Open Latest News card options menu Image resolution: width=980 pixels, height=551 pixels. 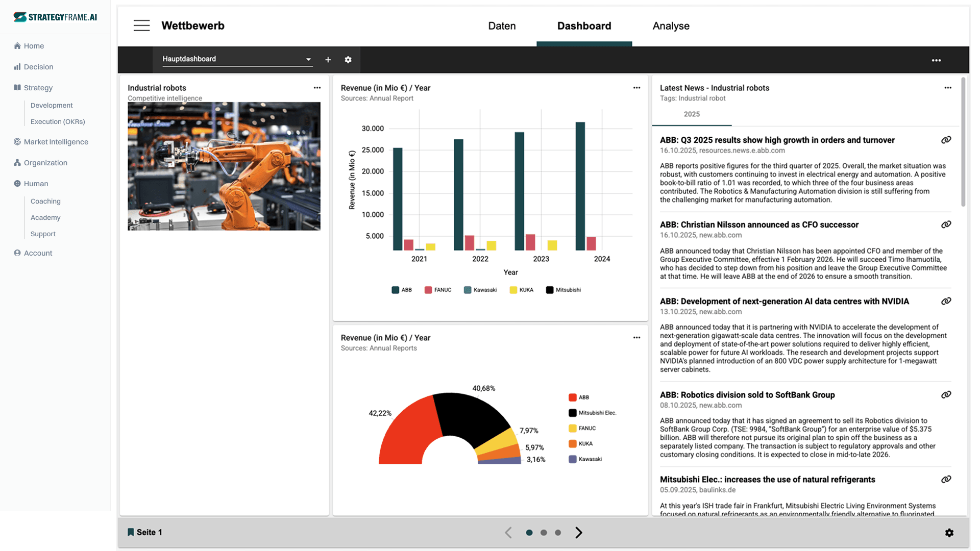(x=948, y=88)
